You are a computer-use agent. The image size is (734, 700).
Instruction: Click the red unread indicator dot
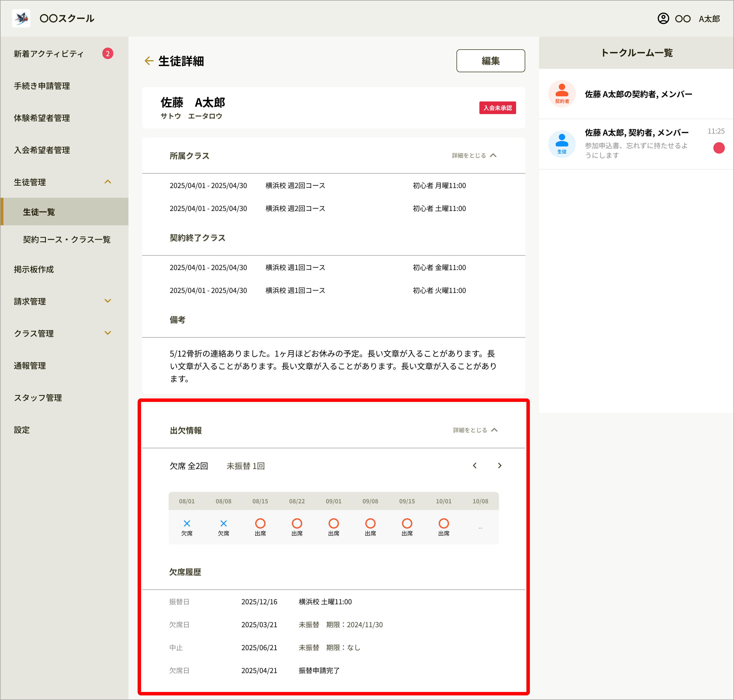[x=719, y=148]
